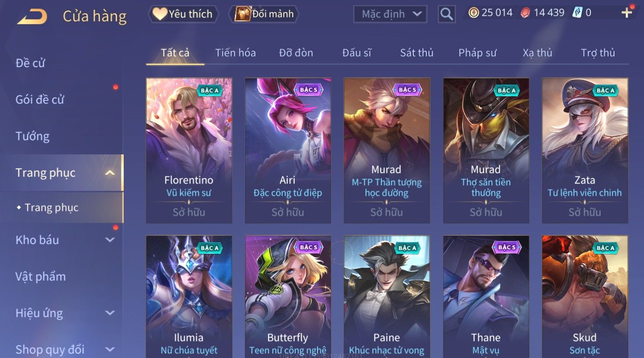
Task: Open Butterfly Teen nữ công nghệ skin
Action: coord(288,297)
